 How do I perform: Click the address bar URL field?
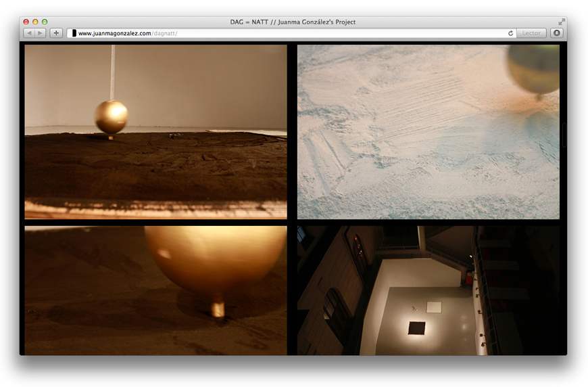click(x=291, y=33)
